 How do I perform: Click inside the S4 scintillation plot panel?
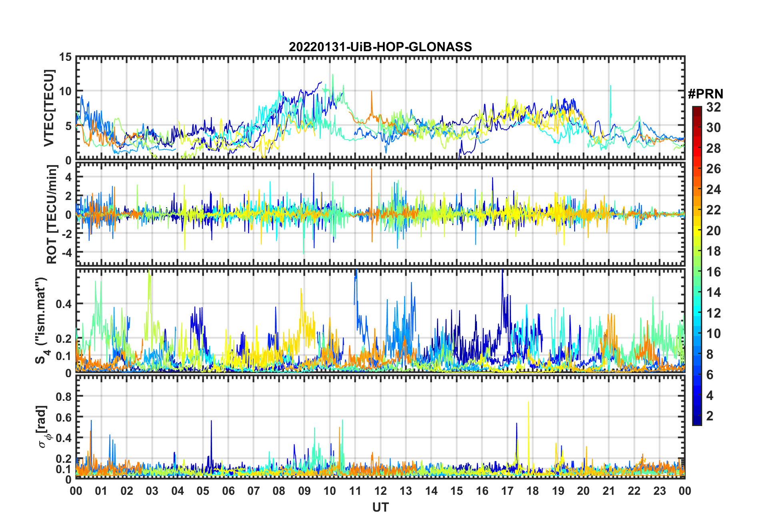(380, 320)
